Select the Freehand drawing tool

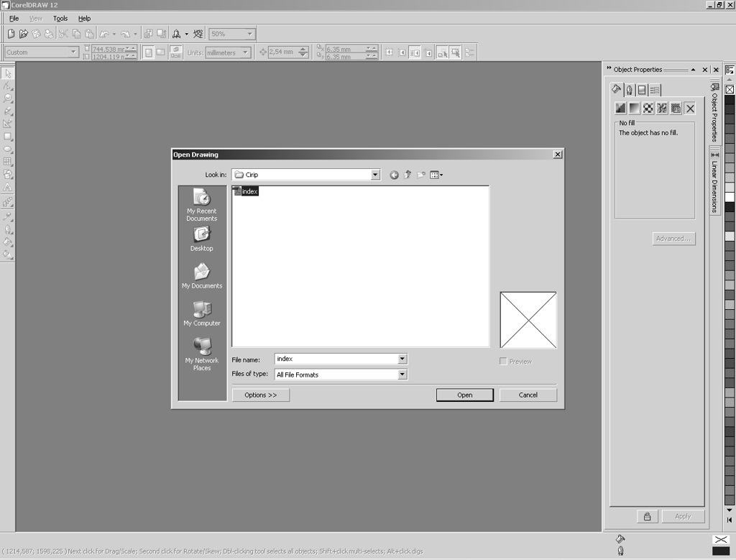(x=7, y=111)
